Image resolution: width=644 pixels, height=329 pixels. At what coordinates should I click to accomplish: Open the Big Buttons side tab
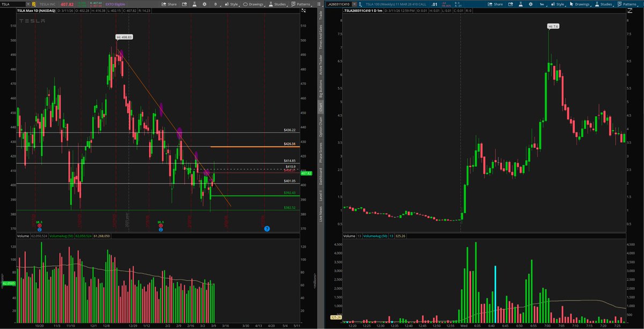[x=321, y=89]
